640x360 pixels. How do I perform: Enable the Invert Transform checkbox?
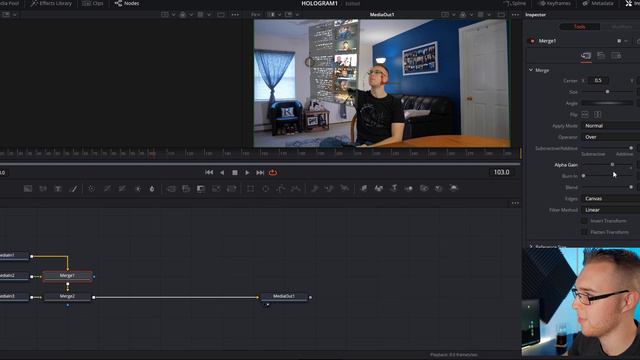[x=584, y=221]
